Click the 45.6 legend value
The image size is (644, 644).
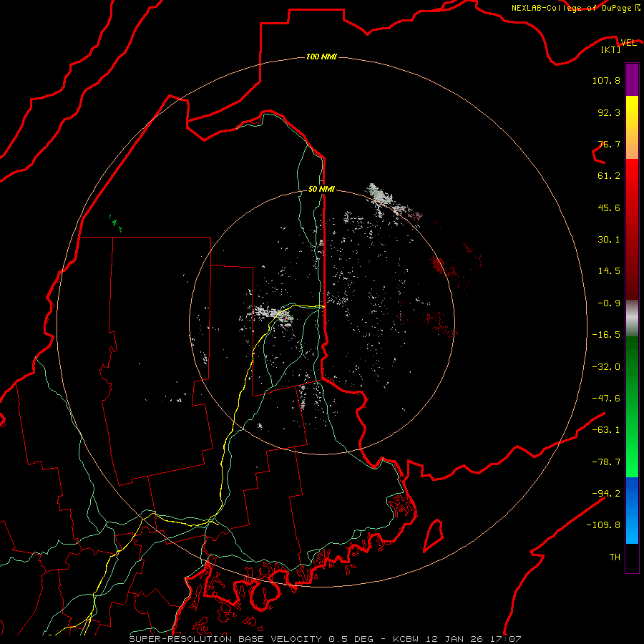[609, 208]
